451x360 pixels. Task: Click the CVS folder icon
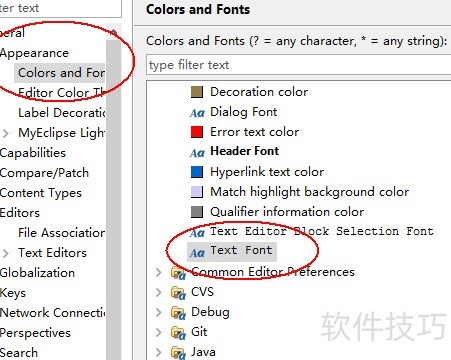178,293
